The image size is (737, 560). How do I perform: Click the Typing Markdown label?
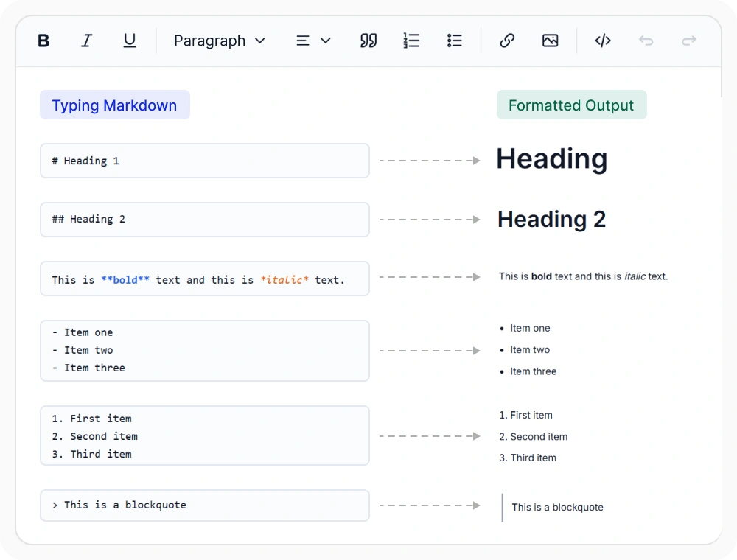click(x=115, y=105)
